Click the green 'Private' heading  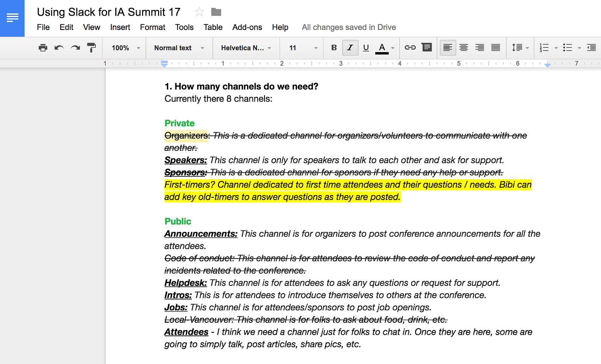point(180,123)
